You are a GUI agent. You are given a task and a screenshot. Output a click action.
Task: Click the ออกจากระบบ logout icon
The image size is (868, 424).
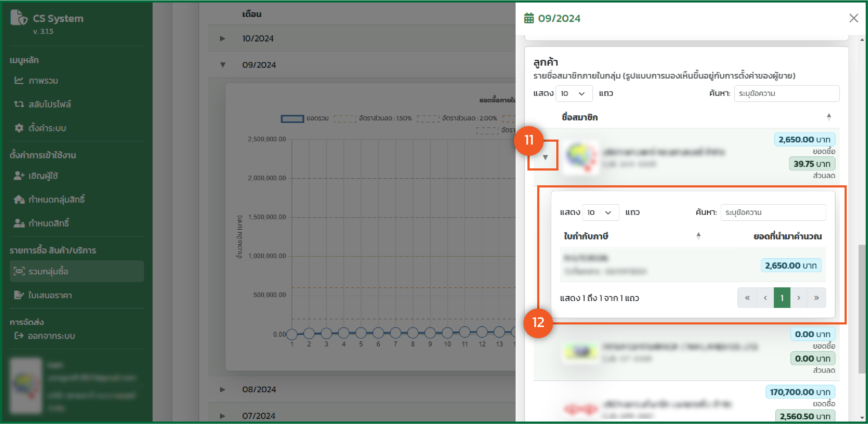[x=19, y=336]
